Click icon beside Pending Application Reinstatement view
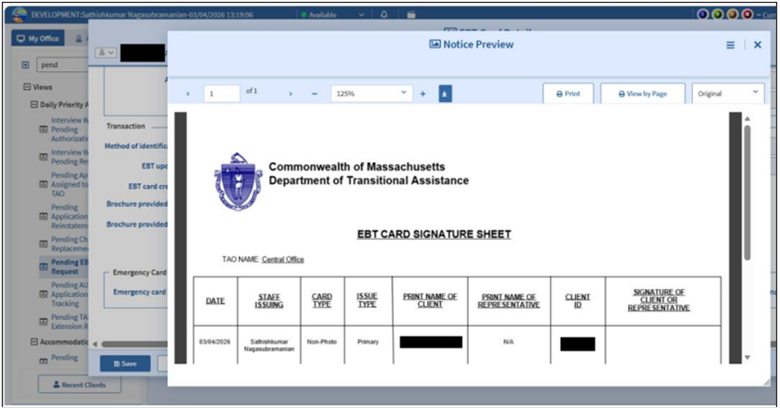The image size is (780, 408). coord(44,216)
